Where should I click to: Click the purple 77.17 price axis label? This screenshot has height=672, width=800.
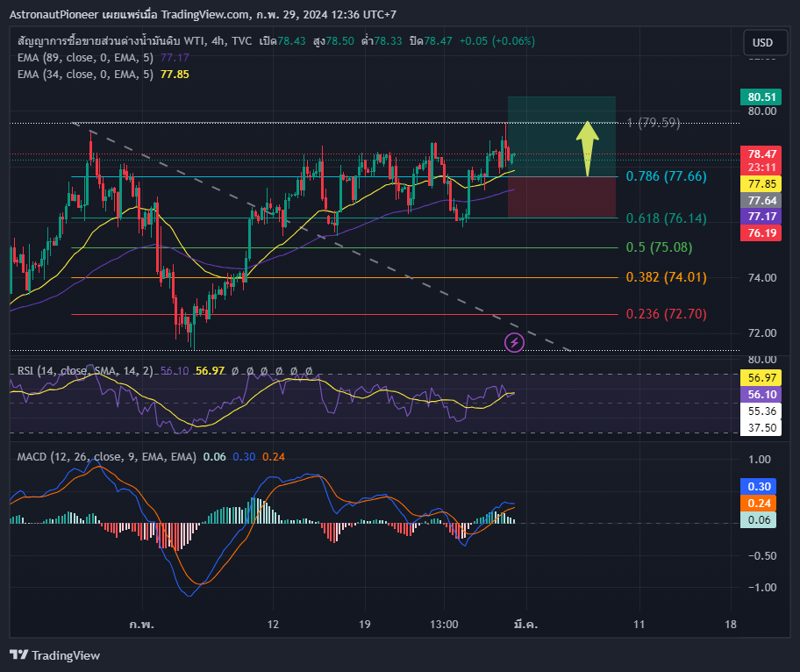click(x=761, y=217)
